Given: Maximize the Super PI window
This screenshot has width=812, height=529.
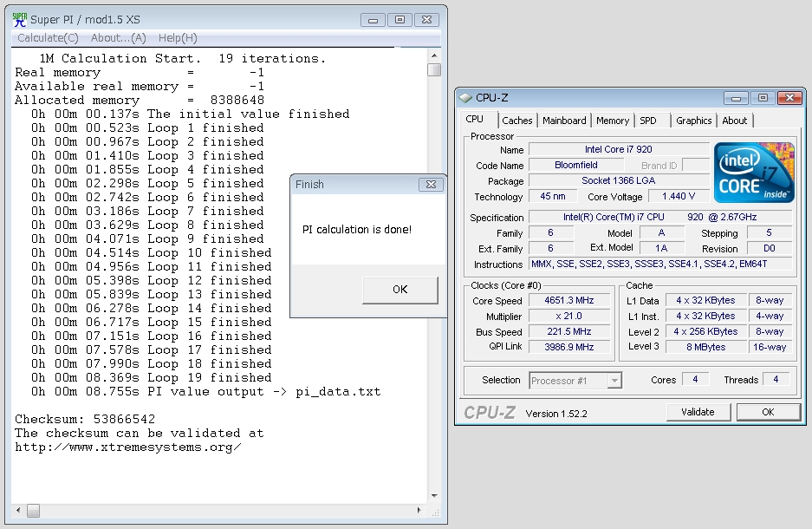Looking at the screenshot, I should pyautogui.click(x=400, y=20).
